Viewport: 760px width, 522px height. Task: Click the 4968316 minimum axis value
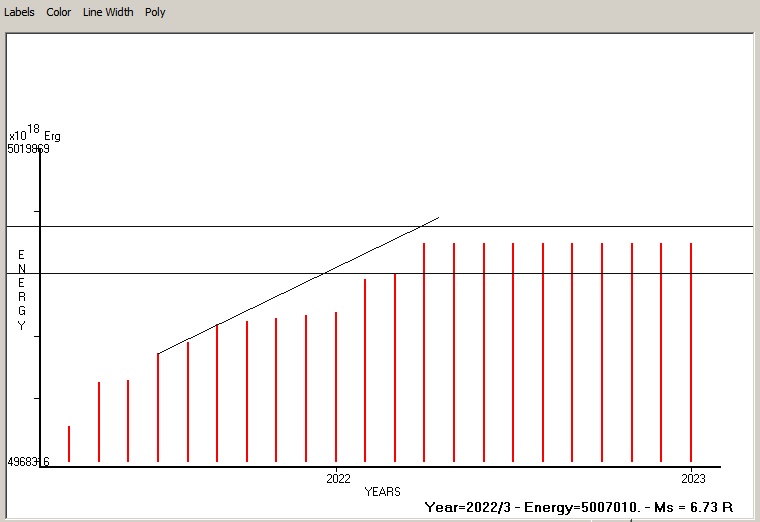coord(28,462)
